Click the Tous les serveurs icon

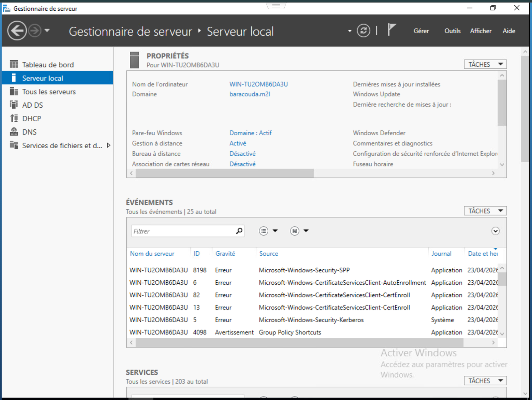[x=14, y=91]
